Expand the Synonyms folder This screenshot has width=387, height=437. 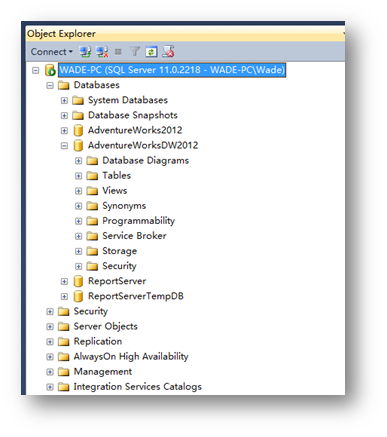click(78, 206)
